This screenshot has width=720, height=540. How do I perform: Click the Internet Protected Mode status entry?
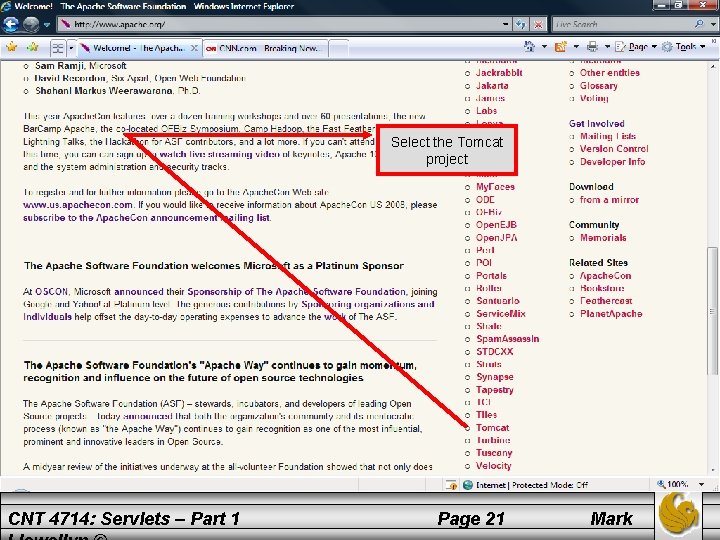531,485
